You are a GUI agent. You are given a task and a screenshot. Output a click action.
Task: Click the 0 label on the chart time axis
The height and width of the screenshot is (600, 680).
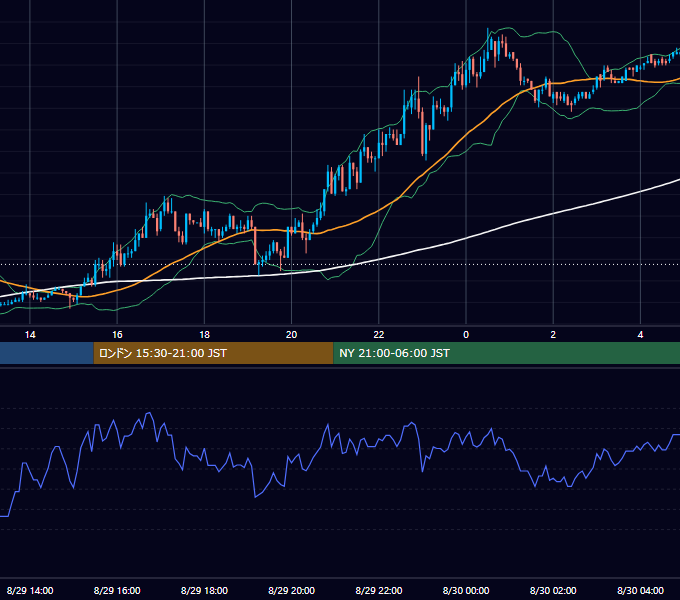point(466,335)
